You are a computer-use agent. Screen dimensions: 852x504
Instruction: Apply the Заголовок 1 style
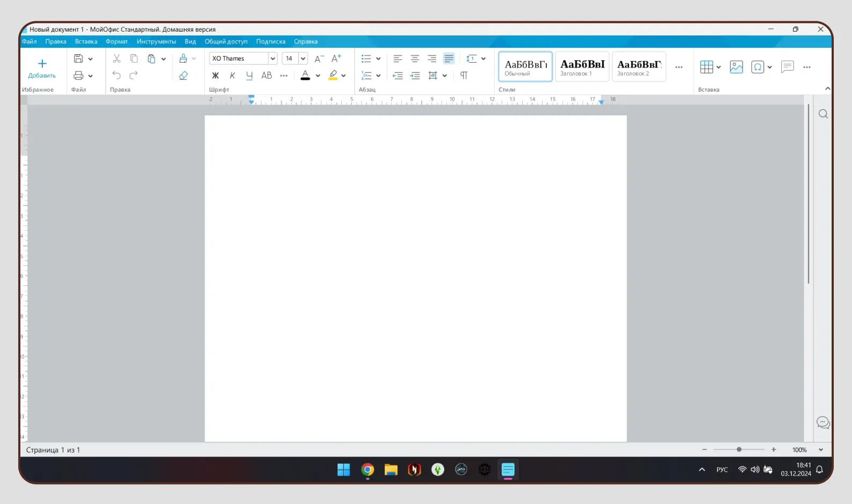(582, 66)
